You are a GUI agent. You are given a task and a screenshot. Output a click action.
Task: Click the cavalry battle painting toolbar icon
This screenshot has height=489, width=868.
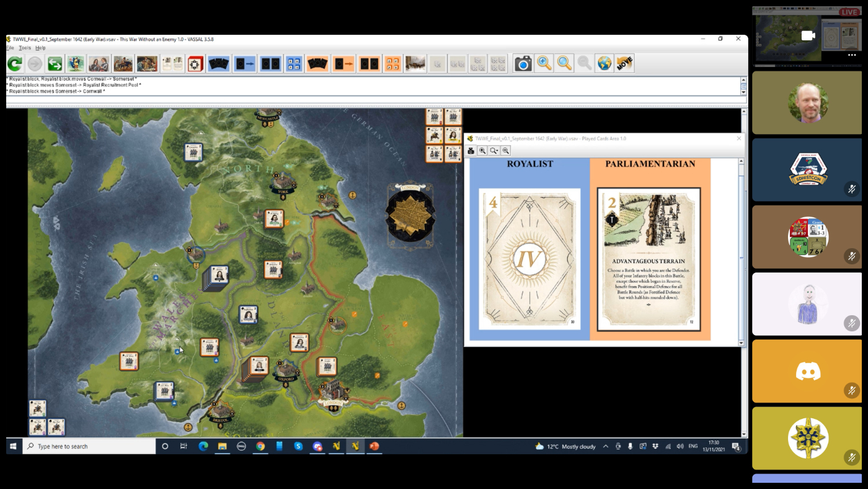point(123,63)
